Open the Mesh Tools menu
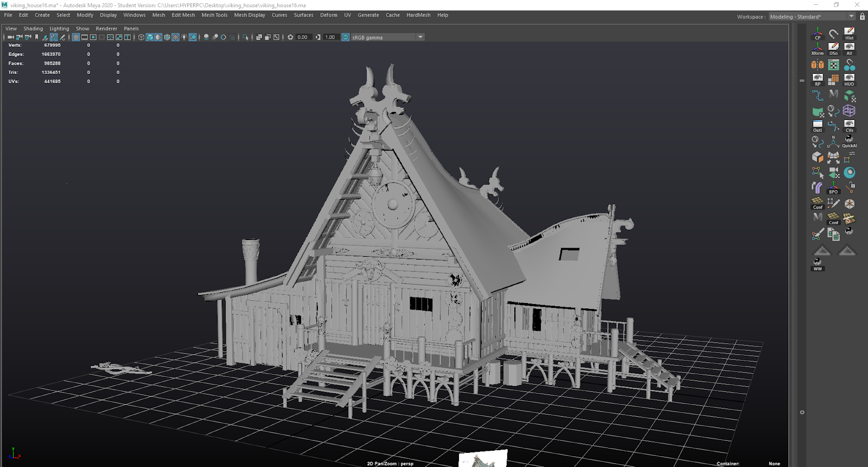868x467 pixels. pyautogui.click(x=214, y=15)
